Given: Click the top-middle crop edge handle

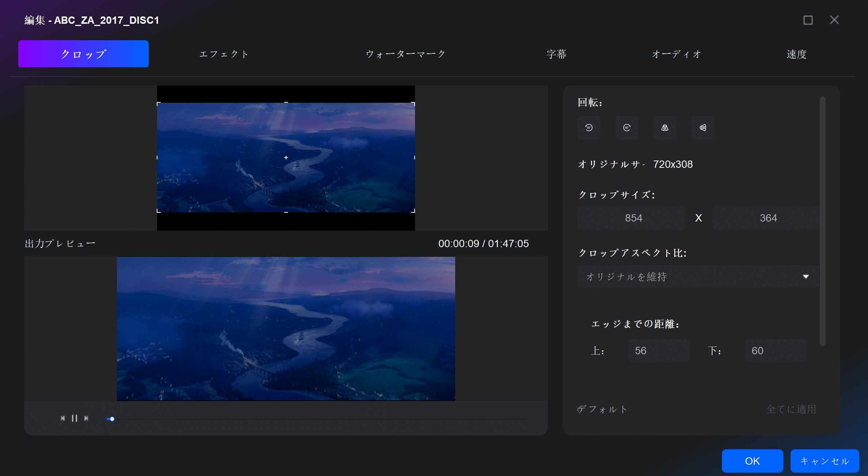Looking at the screenshot, I should point(286,103).
